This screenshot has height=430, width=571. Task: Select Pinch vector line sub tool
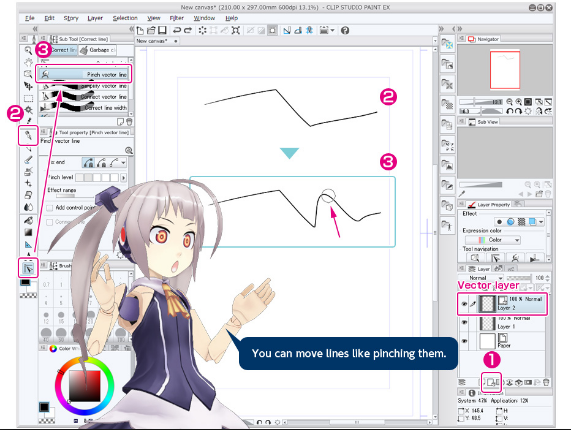click(x=83, y=74)
